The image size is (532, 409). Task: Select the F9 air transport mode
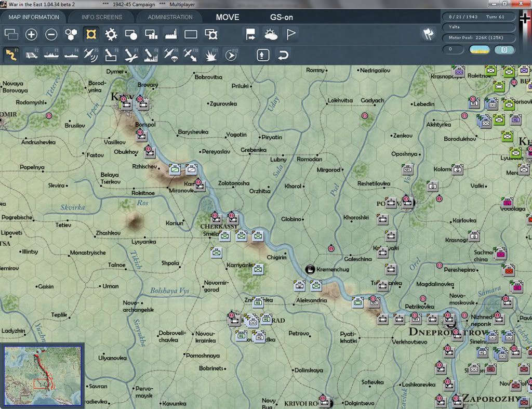[x=170, y=55]
